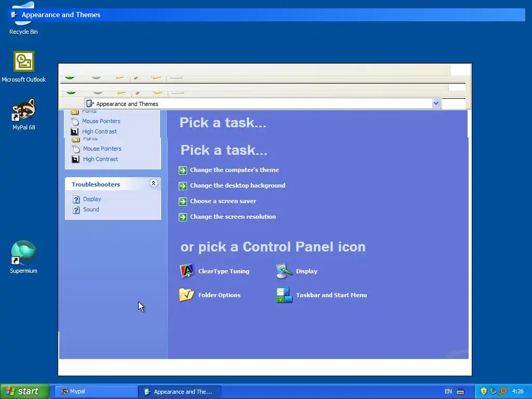
Task: Click the tray icon between shield and magnifier
Action: point(493,391)
